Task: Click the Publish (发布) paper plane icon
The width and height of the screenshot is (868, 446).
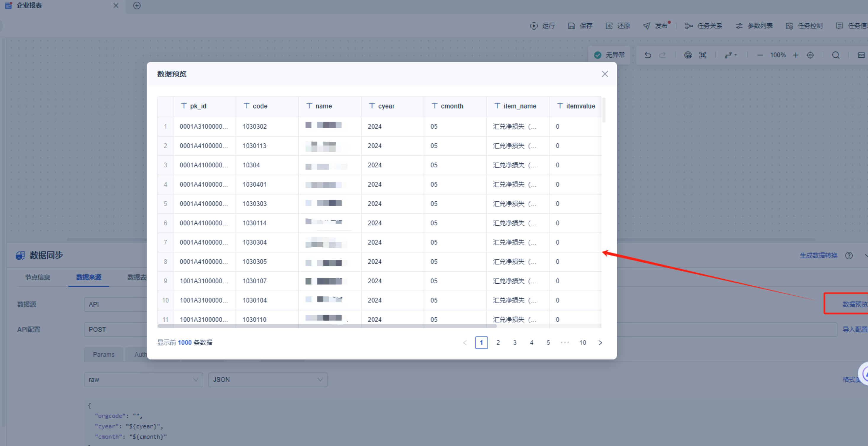Action: click(x=646, y=26)
